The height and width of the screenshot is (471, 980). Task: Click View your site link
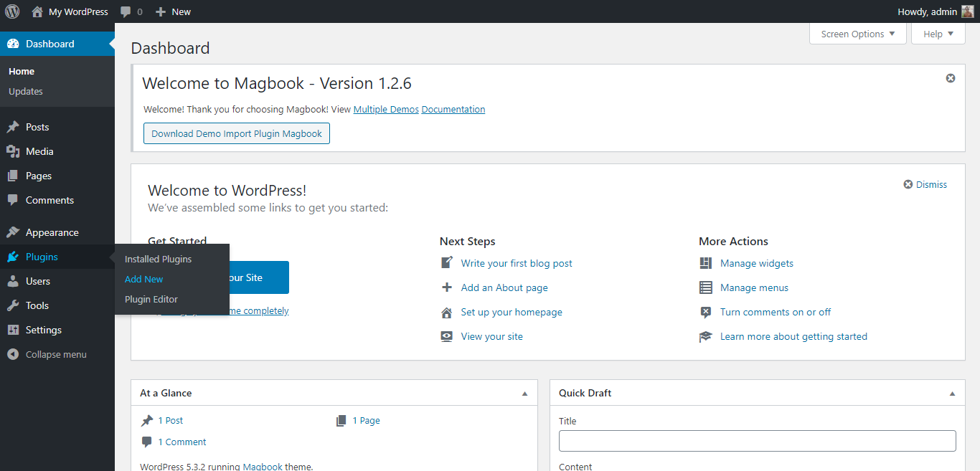point(492,336)
